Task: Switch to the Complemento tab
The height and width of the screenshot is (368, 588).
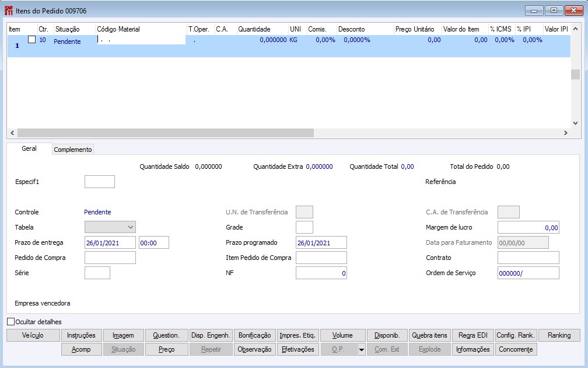Action: pyautogui.click(x=73, y=150)
